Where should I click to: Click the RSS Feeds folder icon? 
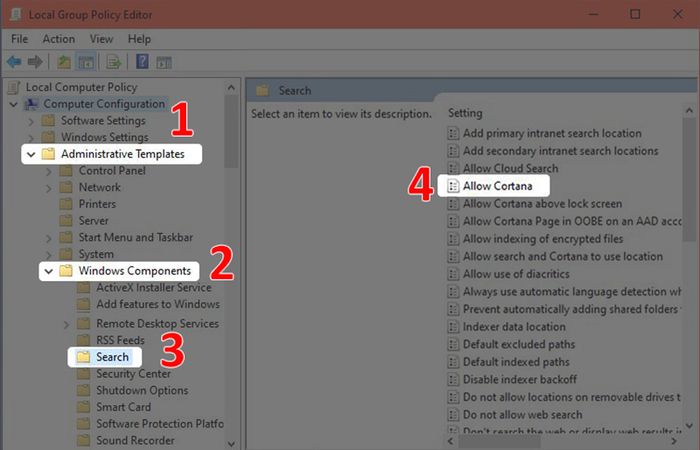point(83,340)
